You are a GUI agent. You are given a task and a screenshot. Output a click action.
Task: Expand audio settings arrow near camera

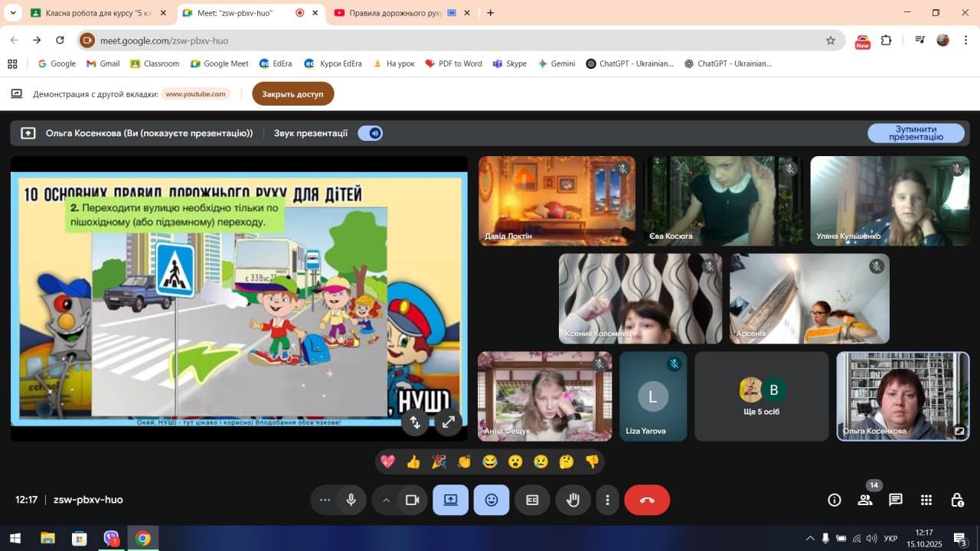(x=386, y=500)
